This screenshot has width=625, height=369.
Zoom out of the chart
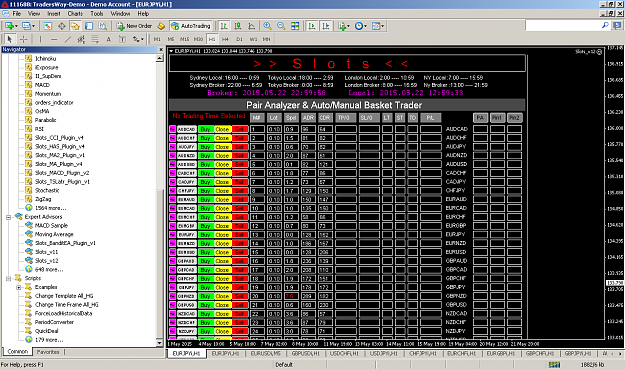pyautogui.click(x=281, y=26)
